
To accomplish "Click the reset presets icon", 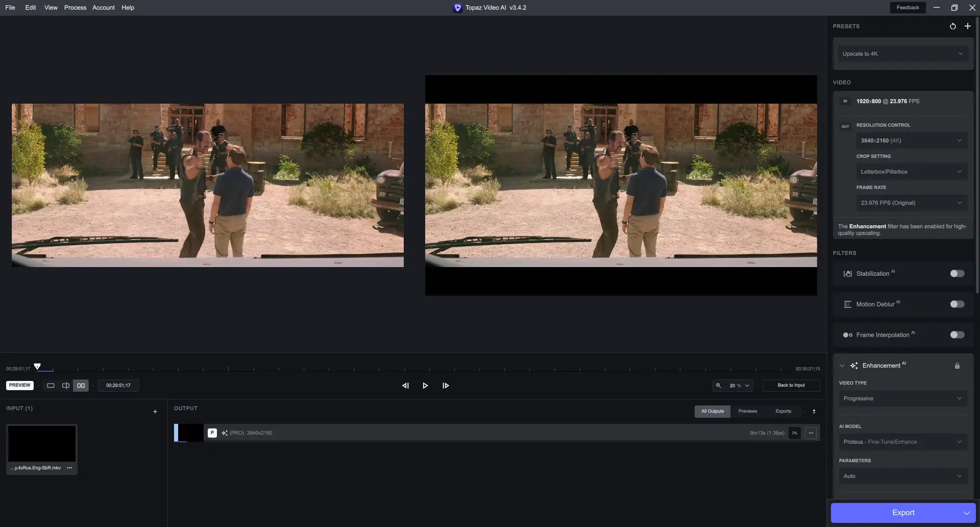I will pos(952,26).
